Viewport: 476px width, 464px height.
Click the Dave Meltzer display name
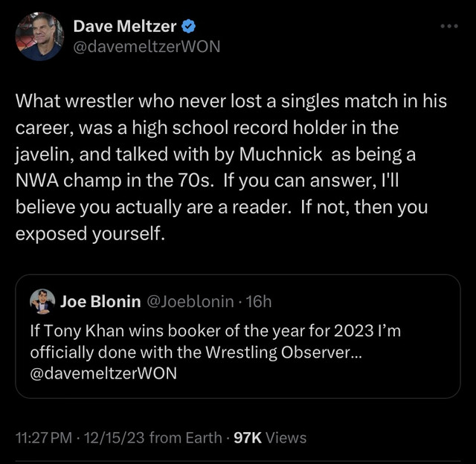click(x=125, y=27)
